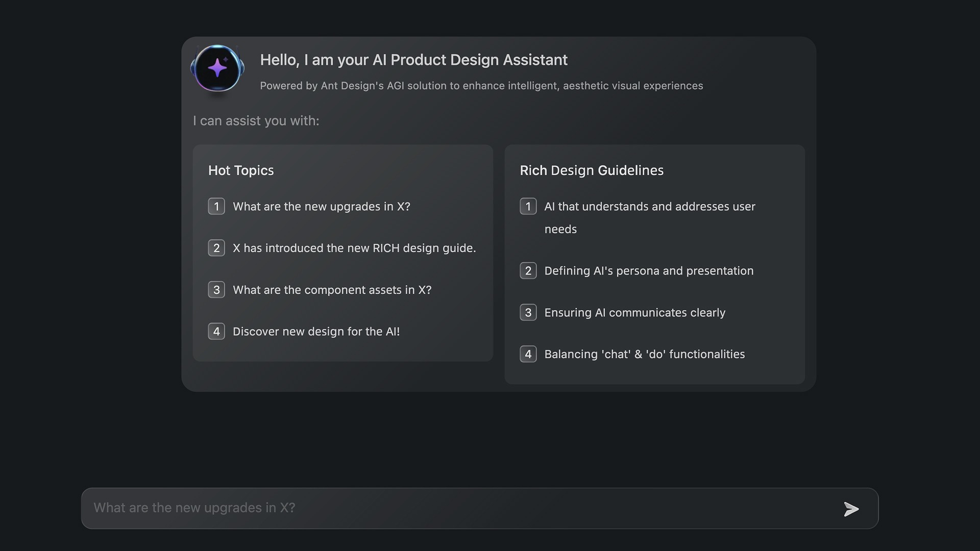The image size is (980, 551).
Task: Click badge 1 under Rich Design Guidelines
Action: (x=528, y=206)
